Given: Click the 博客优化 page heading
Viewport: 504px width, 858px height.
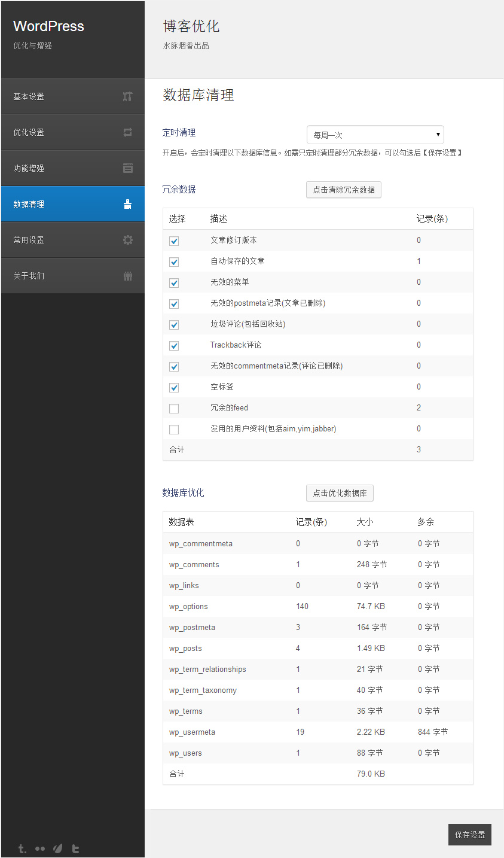Looking at the screenshot, I should pyautogui.click(x=191, y=26).
